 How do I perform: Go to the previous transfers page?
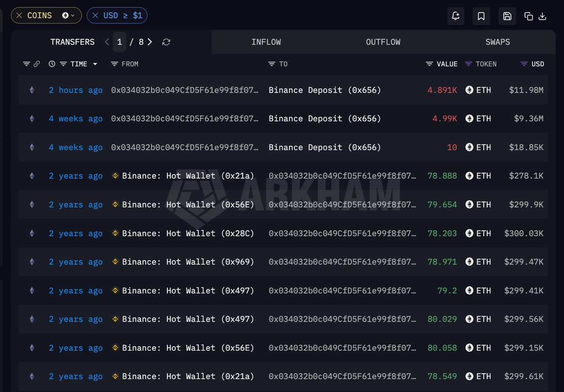tap(107, 42)
